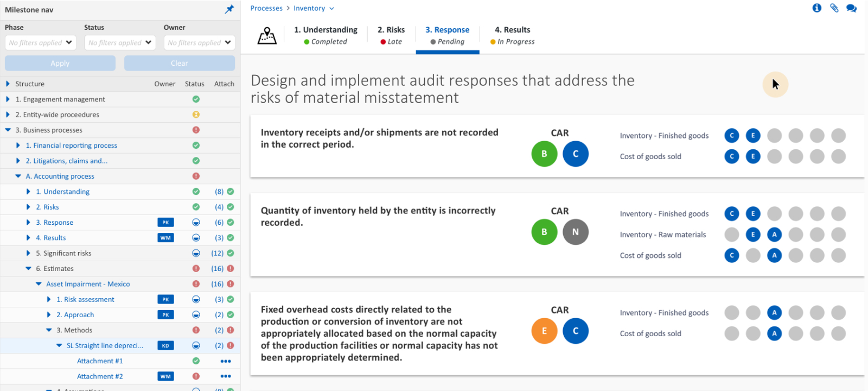Open the Owner filter dropdown
868x391 pixels.
[199, 42]
